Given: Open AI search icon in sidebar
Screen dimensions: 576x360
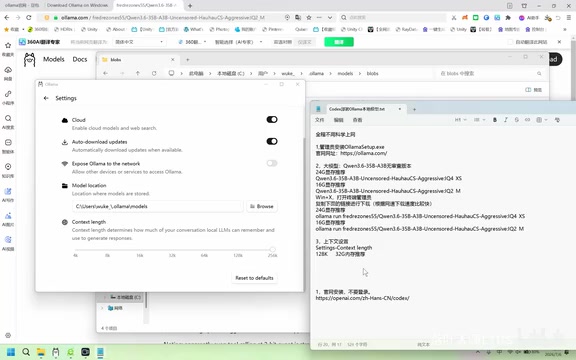Looking at the screenshot, I should tap(8, 118).
